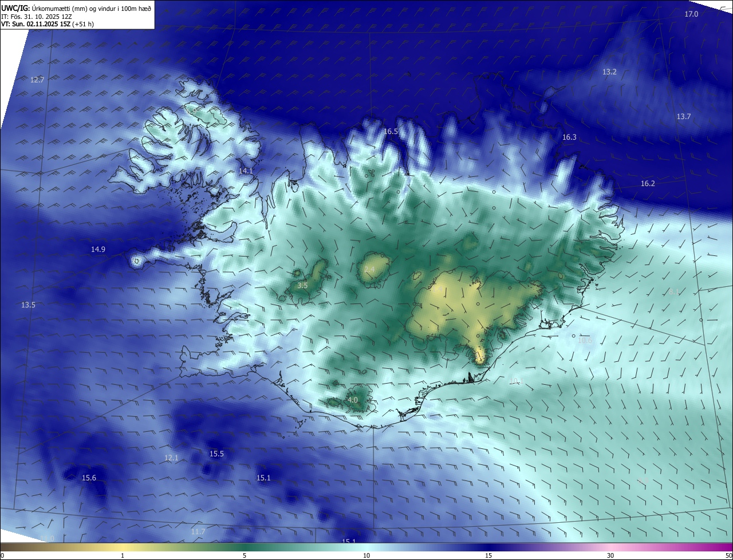Viewport: 733px width, 560px height.
Task: Click the 10.6 value label
Action: [585, 340]
